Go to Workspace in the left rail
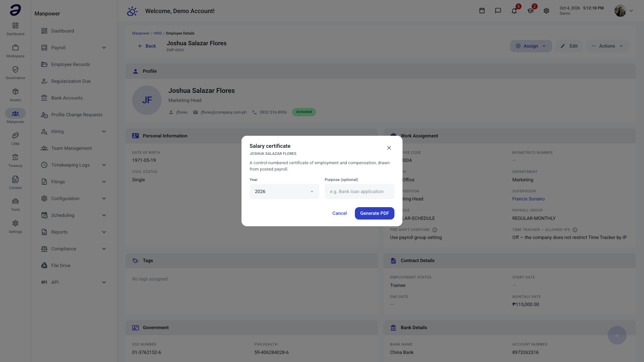The image size is (644, 362). tap(15, 51)
